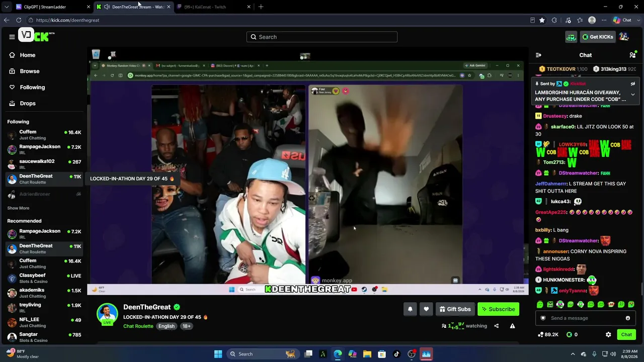The width and height of the screenshot is (644, 362).
Task: Open the Kick user profile avatar menu
Action: (x=624, y=37)
